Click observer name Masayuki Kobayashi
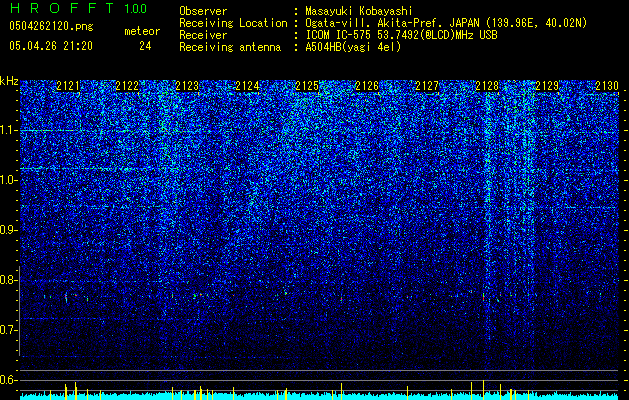Viewport: 629px width, 400px height. (x=359, y=11)
